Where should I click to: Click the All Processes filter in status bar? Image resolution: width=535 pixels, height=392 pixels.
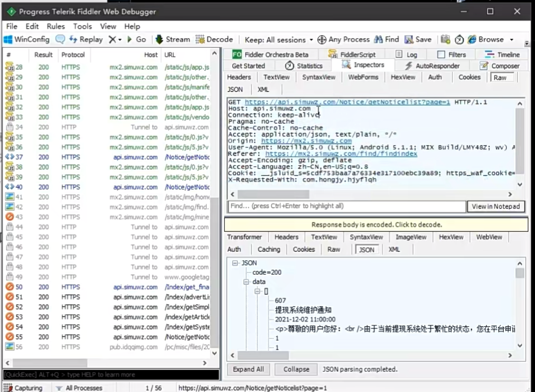[x=79, y=388]
